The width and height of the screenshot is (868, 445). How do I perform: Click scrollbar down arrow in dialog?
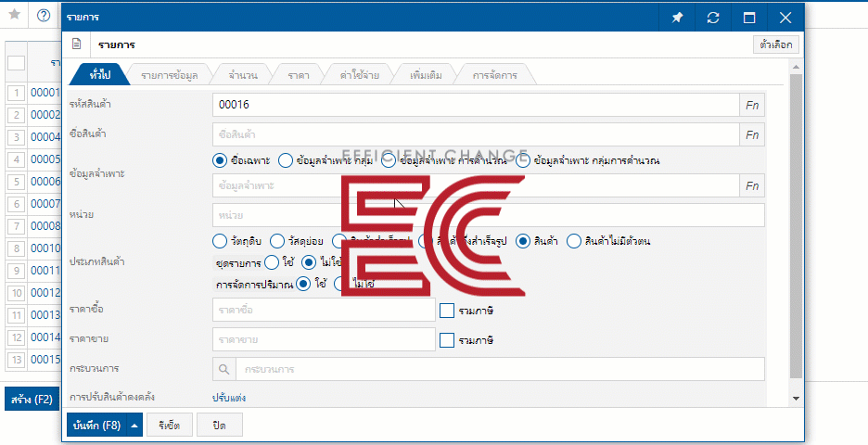pos(796,398)
